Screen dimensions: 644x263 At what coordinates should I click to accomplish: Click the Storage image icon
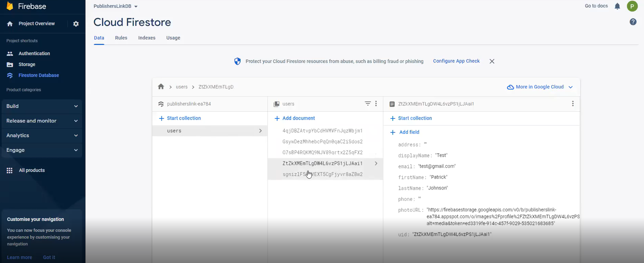click(x=10, y=64)
